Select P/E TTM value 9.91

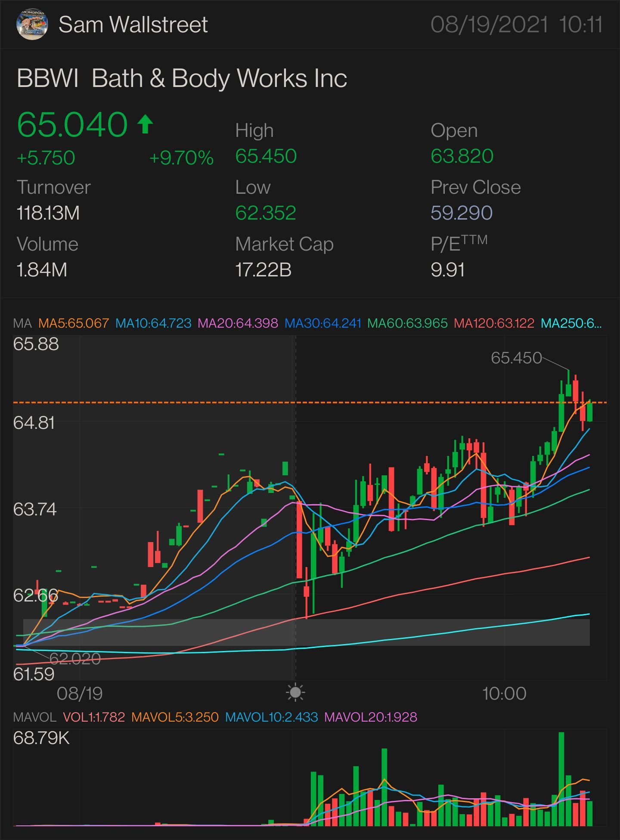click(x=448, y=270)
